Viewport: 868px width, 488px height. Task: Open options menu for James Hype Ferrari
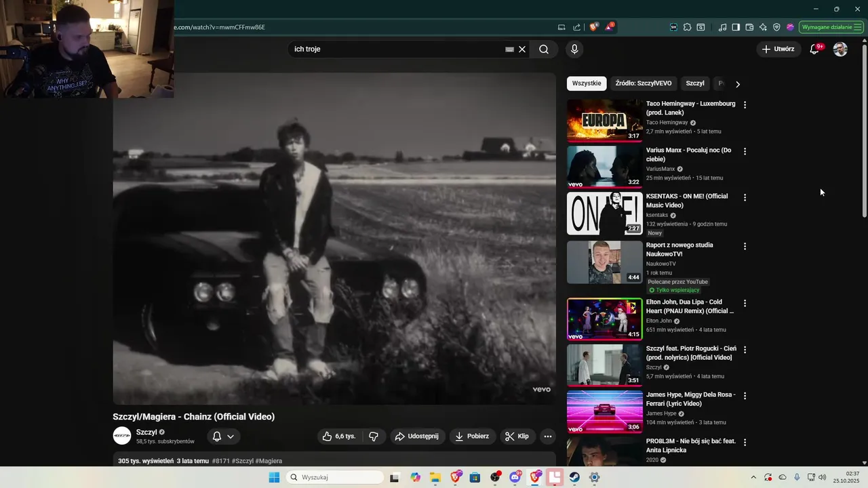pos(745,396)
